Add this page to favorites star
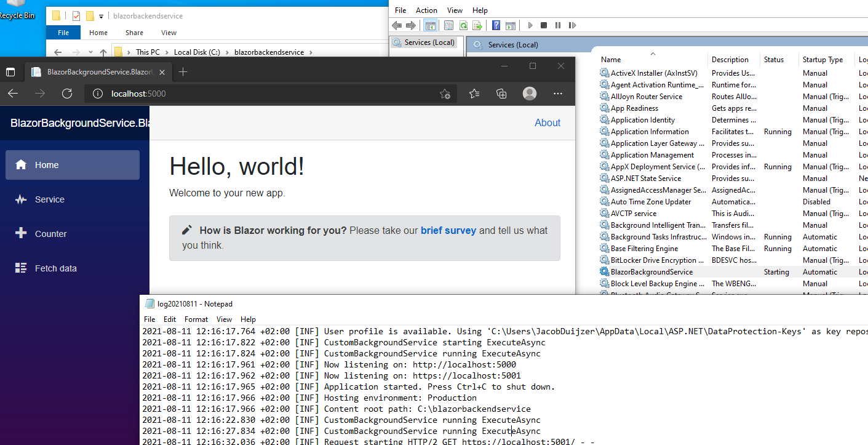The width and height of the screenshot is (868, 445). coord(445,94)
